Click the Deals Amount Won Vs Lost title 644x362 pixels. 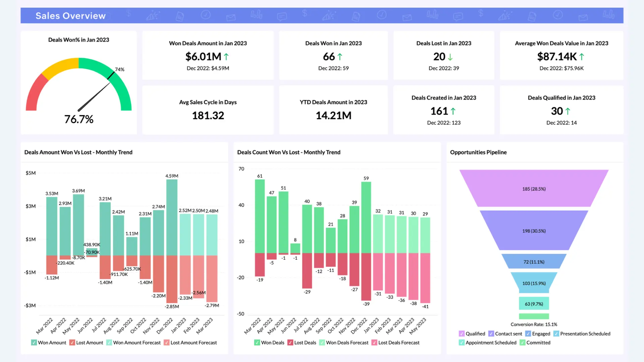78,152
